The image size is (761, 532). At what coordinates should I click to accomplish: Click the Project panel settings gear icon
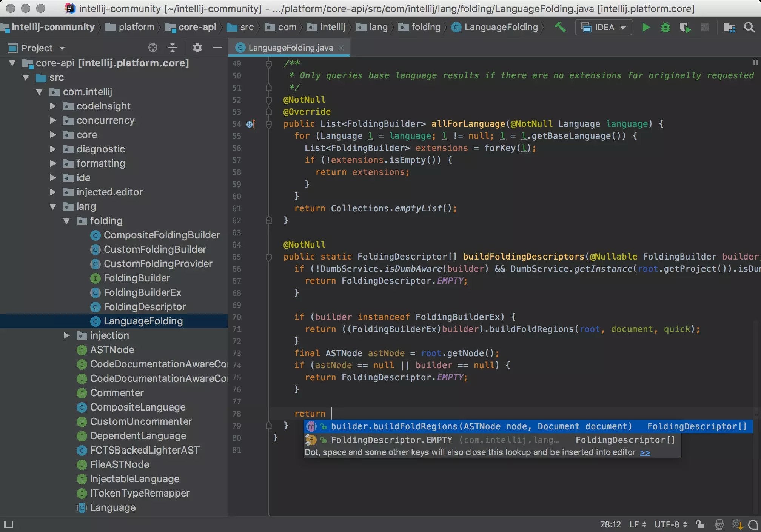point(197,48)
